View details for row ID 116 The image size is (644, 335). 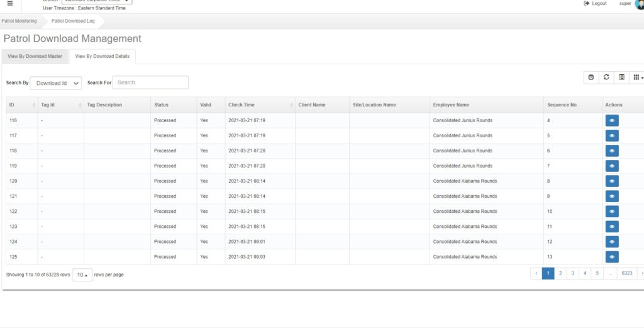point(611,120)
